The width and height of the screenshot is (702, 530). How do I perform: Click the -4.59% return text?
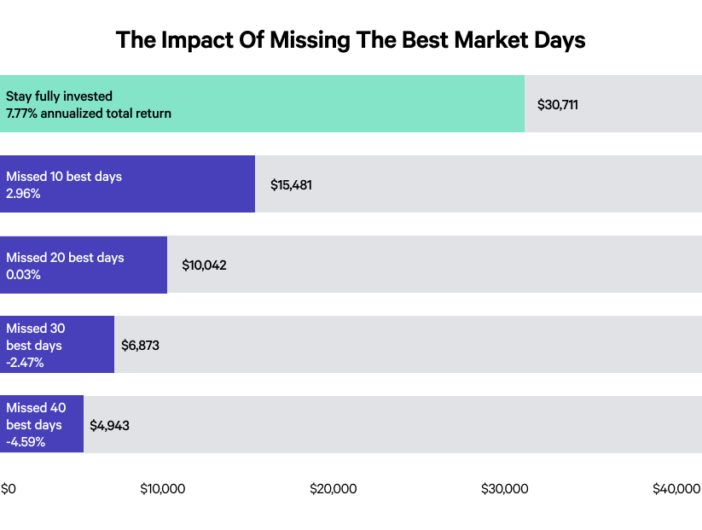24,441
